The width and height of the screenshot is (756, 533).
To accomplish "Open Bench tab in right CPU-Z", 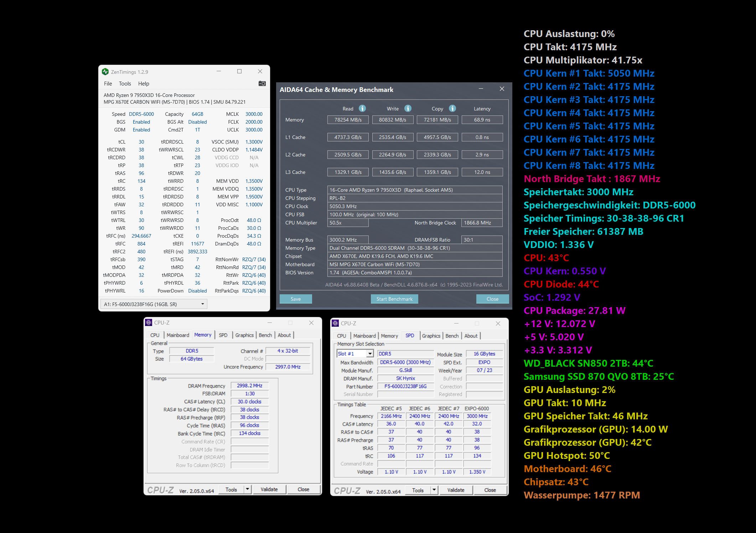I will pyautogui.click(x=452, y=336).
